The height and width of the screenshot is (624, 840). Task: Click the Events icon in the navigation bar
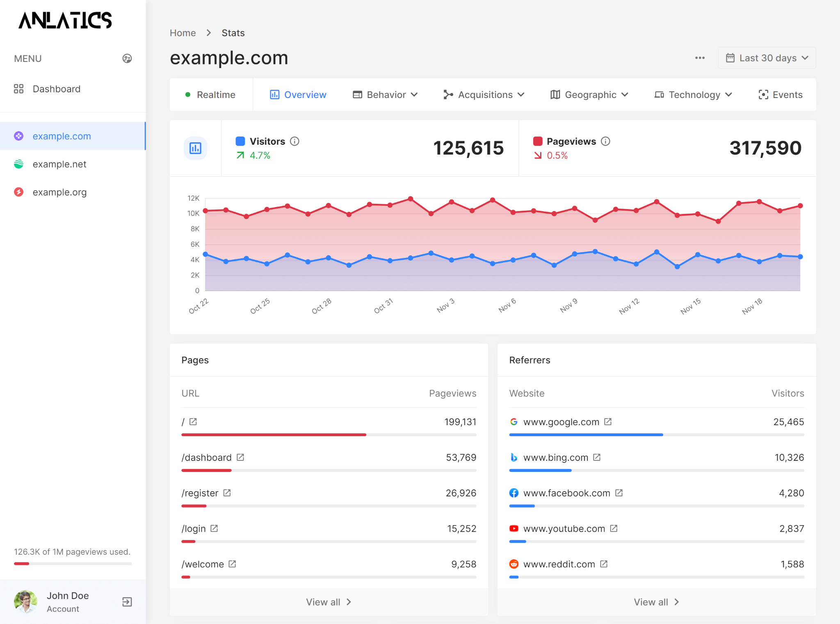[x=763, y=94]
